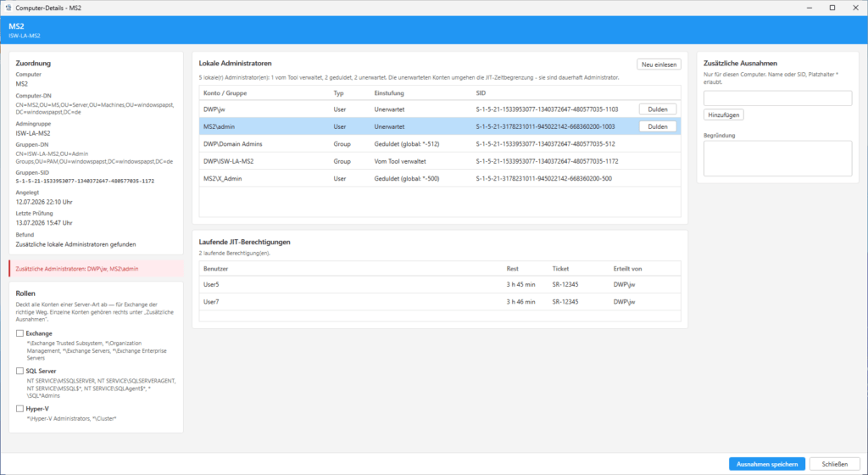This screenshot has width=868, height=475.
Task: Sort table by Einstufung column header
Action: pyautogui.click(x=389, y=93)
